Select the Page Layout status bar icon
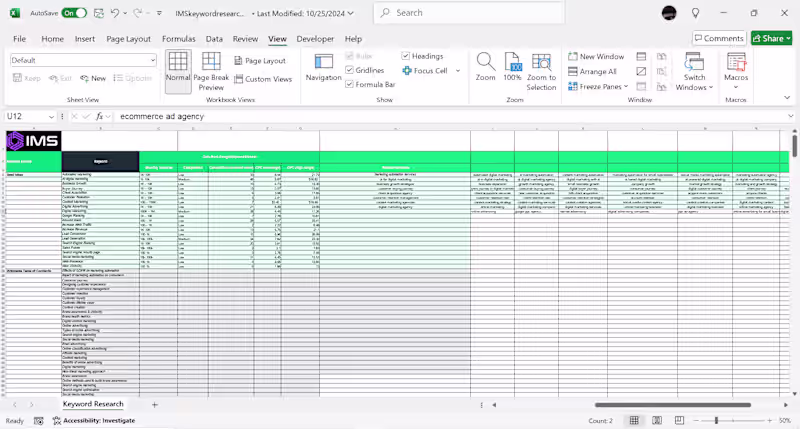Image resolution: width=800 pixels, height=429 pixels. (x=657, y=420)
